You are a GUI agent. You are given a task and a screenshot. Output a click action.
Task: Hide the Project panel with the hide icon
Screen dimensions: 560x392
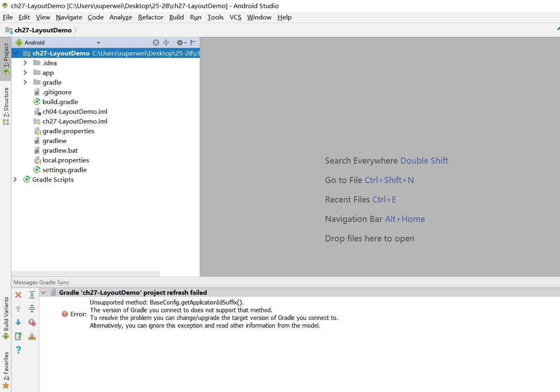click(x=193, y=42)
